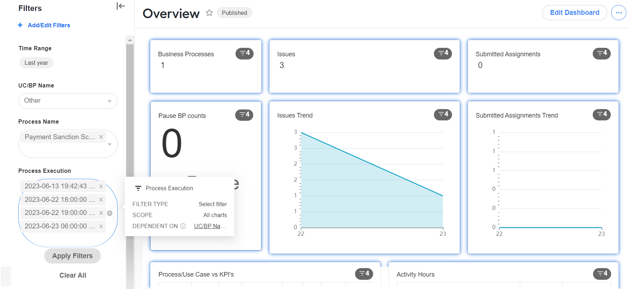This screenshot has width=644, height=289.
Task: Click the Apply Filters button
Action: click(x=72, y=256)
